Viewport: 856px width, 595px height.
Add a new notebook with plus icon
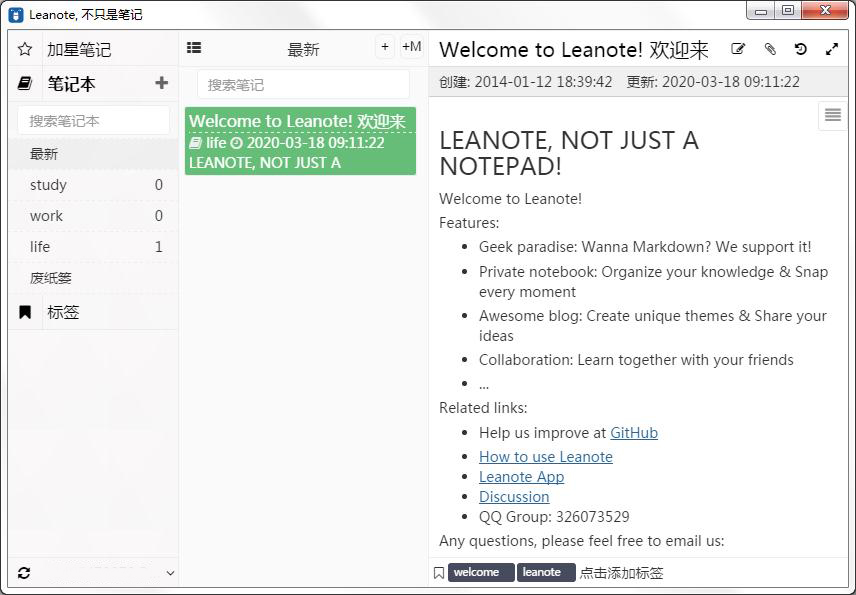pos(162,83)
